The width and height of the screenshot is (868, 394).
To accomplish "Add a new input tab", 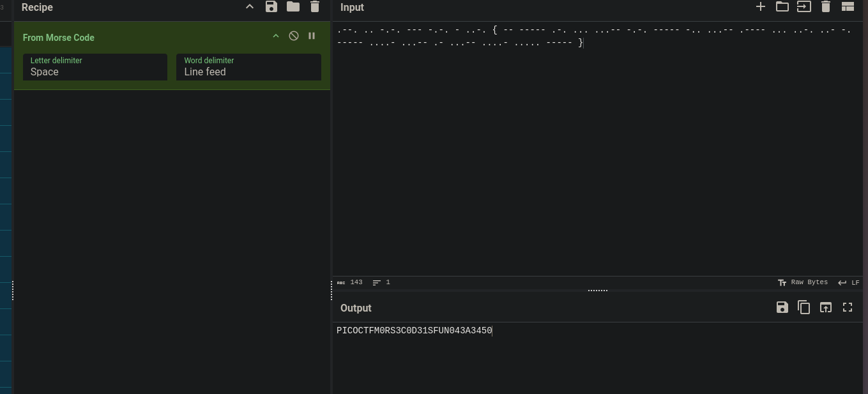I will 761,7.
